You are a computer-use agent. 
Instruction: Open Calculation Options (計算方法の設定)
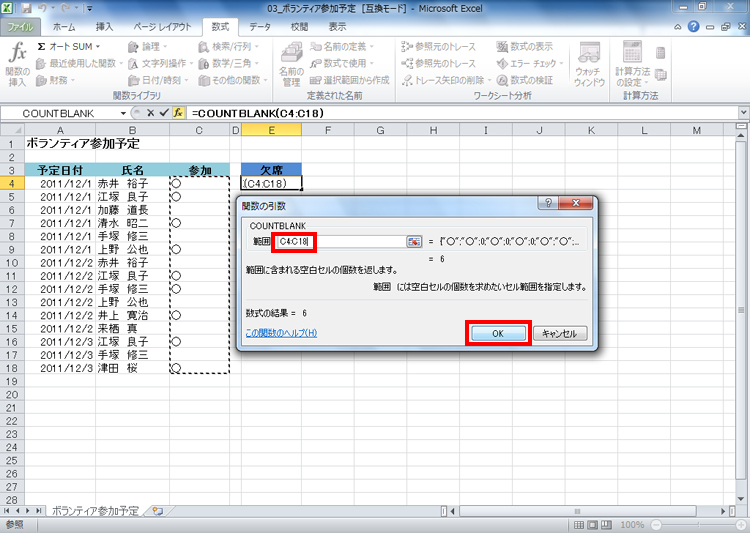(x=632, y=64)
